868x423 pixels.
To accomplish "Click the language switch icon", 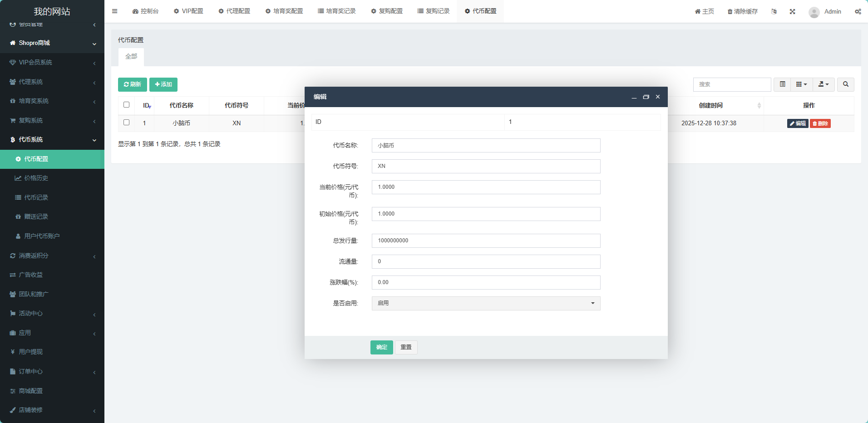I will 774,11.
